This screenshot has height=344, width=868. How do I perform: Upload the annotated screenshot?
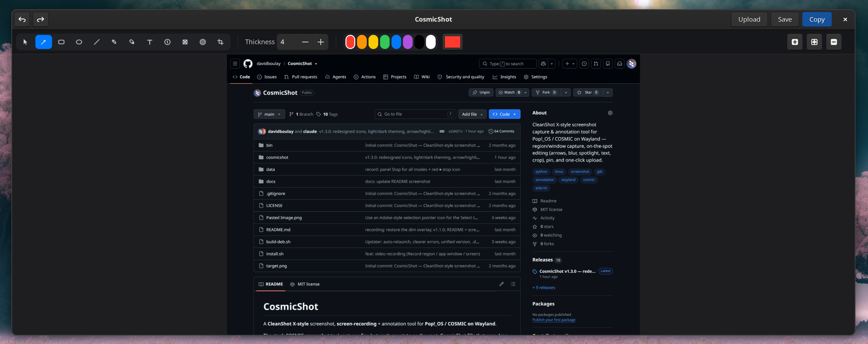[749, 19]
